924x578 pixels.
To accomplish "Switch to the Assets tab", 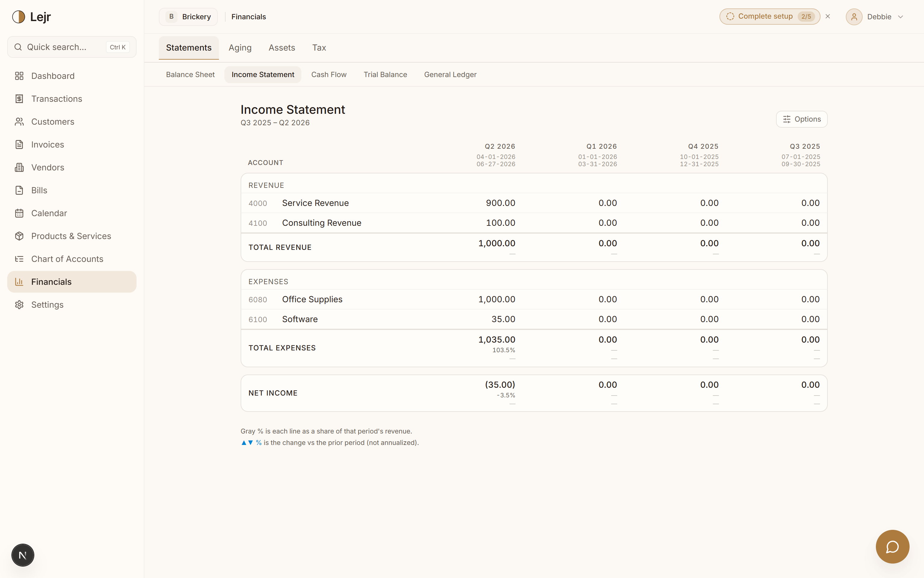I will pos(282,48).
